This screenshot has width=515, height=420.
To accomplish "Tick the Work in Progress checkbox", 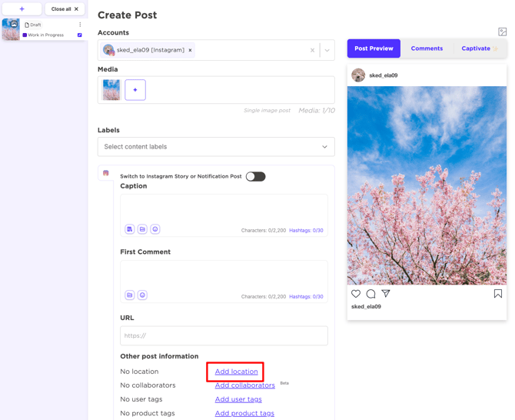I will click(x=80, y=35).
